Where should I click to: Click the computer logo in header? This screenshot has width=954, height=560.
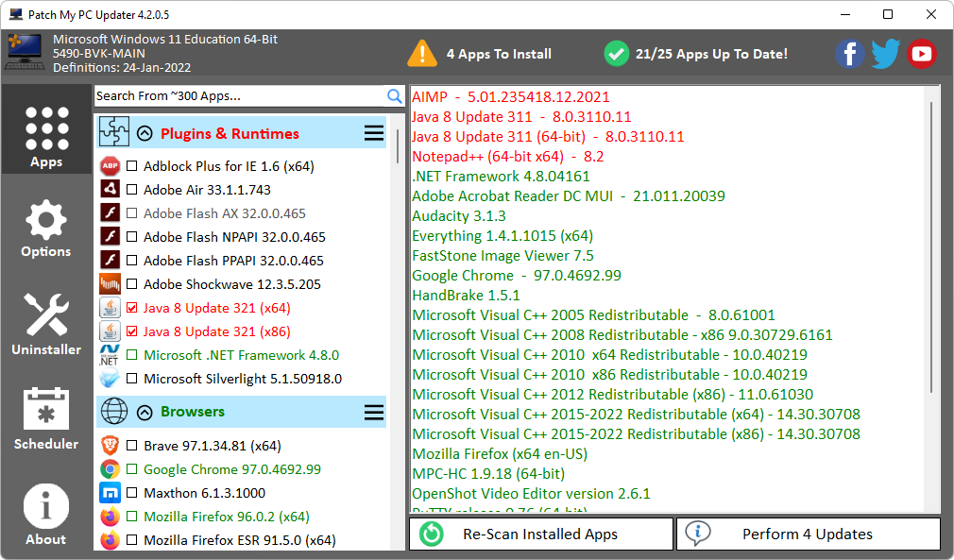[25, 52]
